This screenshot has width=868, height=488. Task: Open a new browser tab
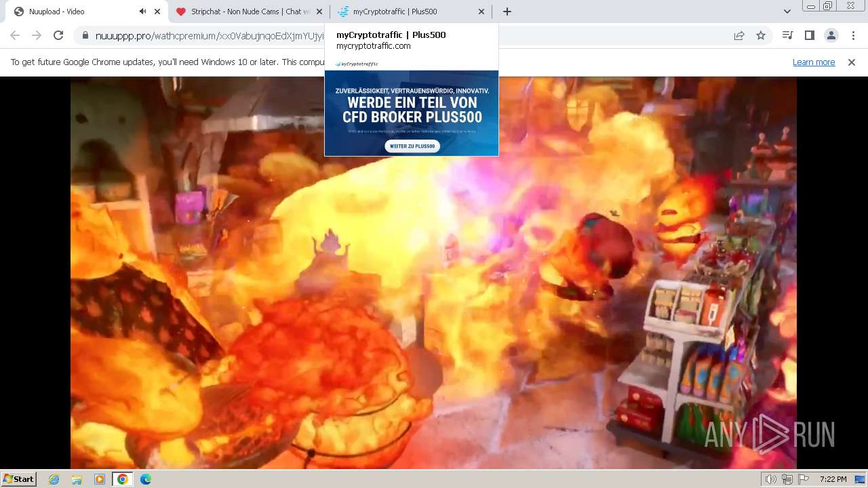point(507,12)
